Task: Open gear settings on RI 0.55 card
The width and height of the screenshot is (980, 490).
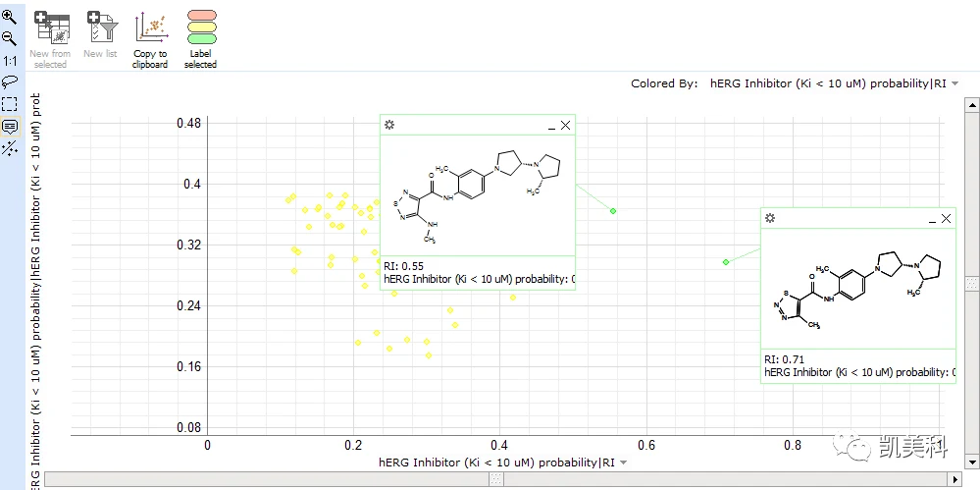Action: pos(389,125)
